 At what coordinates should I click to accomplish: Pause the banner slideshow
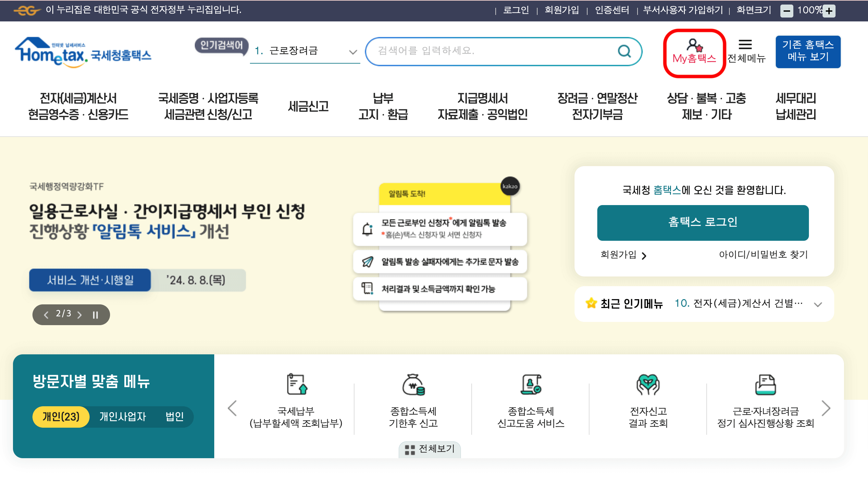tap(95, 315)
